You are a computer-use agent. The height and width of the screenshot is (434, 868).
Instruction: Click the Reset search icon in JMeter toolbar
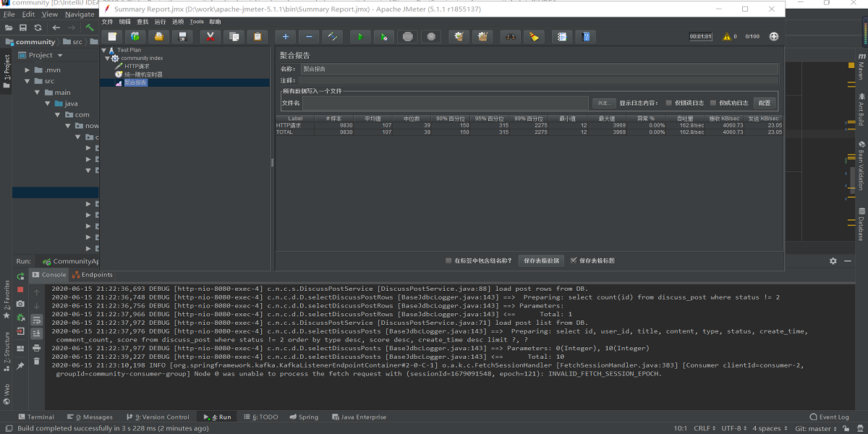point(534,36)
